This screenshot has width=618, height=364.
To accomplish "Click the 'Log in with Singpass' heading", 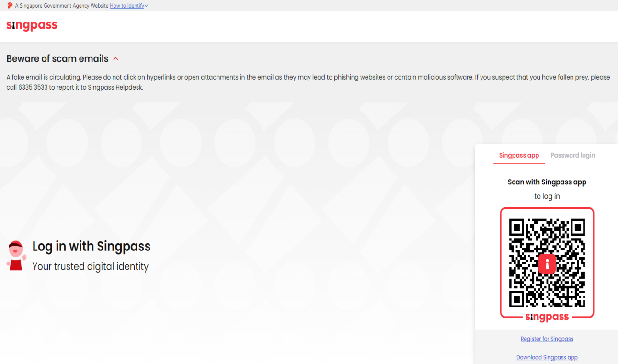I will 92,247.
